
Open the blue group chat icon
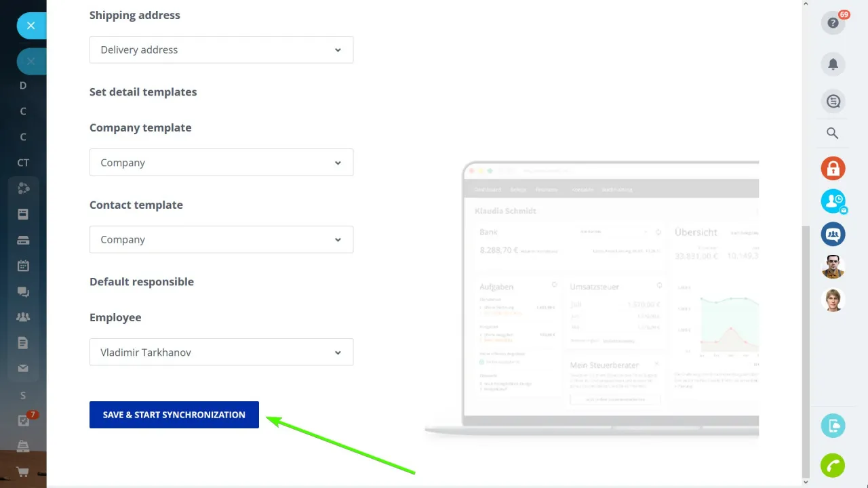(833, 234)
